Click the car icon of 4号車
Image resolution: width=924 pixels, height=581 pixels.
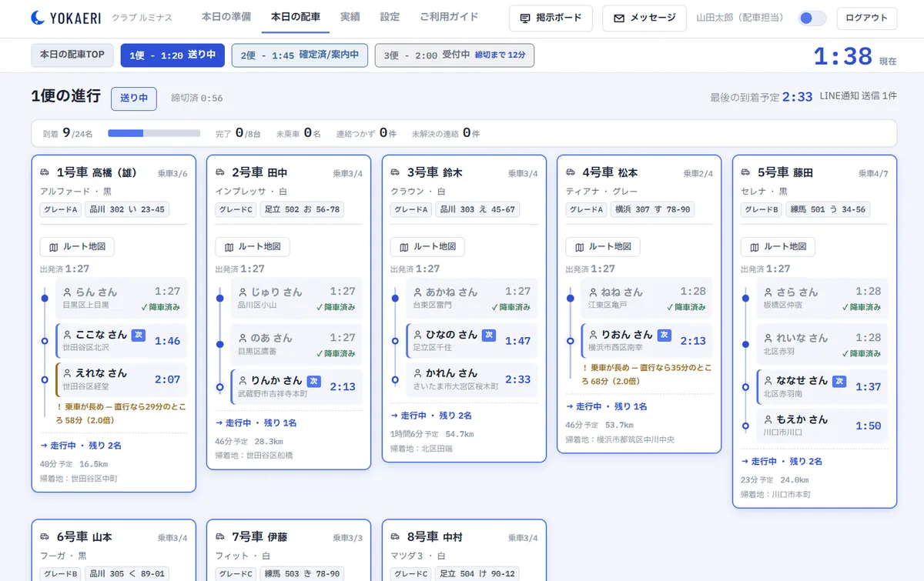pyautogui.click(x=571, y=172)
